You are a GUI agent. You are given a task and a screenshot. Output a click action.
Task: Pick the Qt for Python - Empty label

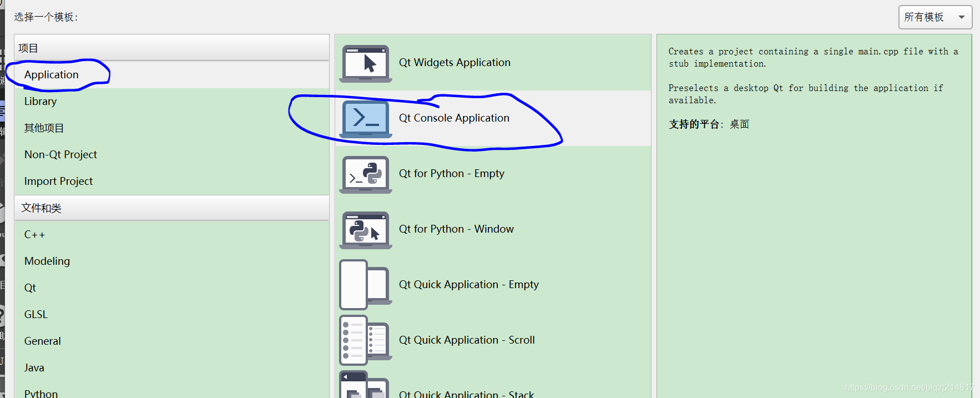point(452,174)
